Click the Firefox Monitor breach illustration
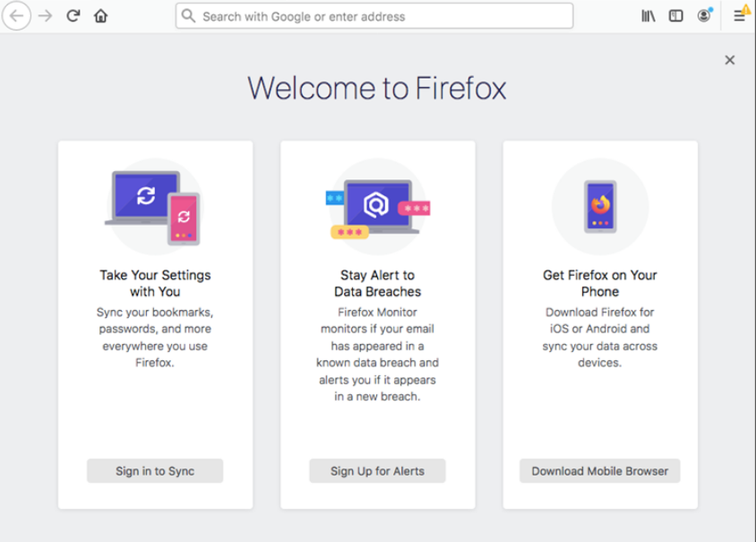The width and height of the screenshot is (756, 542). click(x=377, y=207)
